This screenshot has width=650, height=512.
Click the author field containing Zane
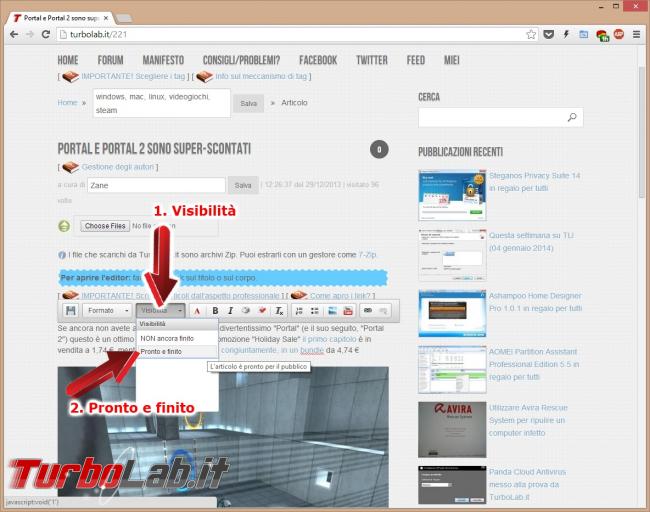[156, 185]
